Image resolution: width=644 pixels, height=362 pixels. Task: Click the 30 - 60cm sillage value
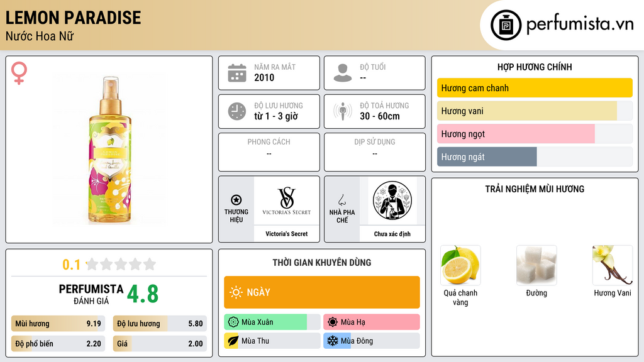(x=380, y=116)
